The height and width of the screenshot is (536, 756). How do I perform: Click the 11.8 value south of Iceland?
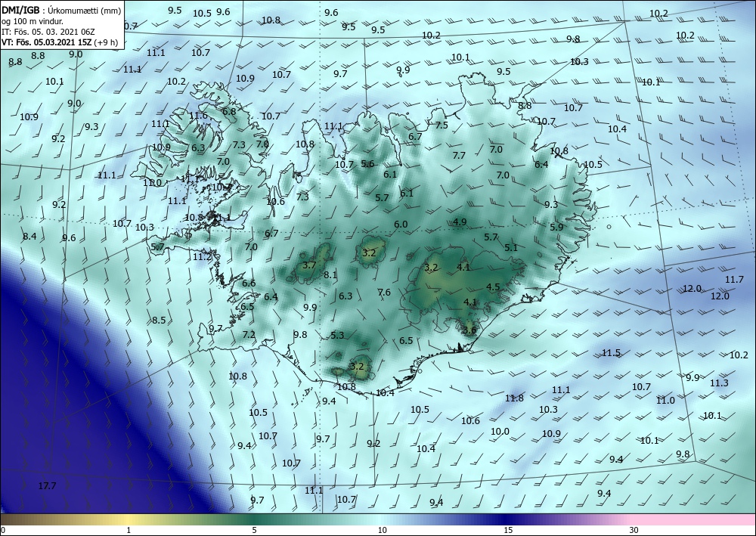pyautogui.click(x=514, y=398)
